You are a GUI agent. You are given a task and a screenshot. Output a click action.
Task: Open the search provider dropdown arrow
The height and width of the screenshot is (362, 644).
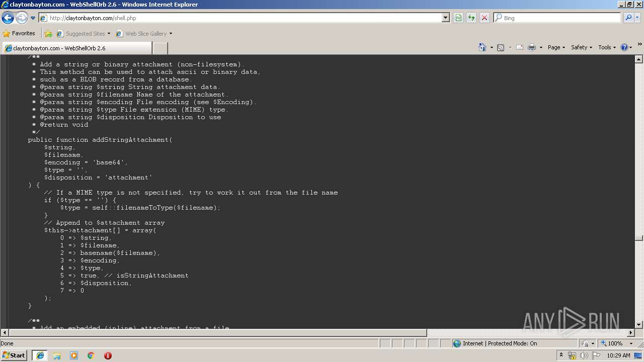click(x=637, y=18)
